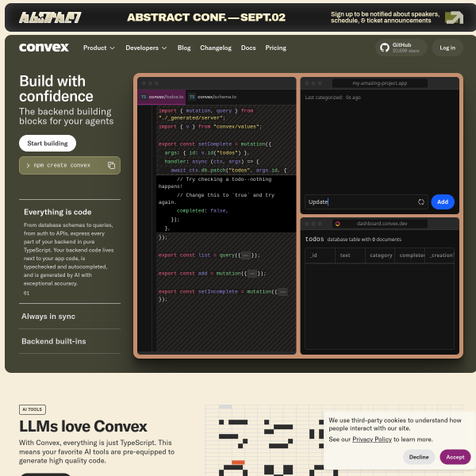This screenshot has width=476, height=476.
Task: Click the todos table title in dashboard
Action: coord(314,239)
